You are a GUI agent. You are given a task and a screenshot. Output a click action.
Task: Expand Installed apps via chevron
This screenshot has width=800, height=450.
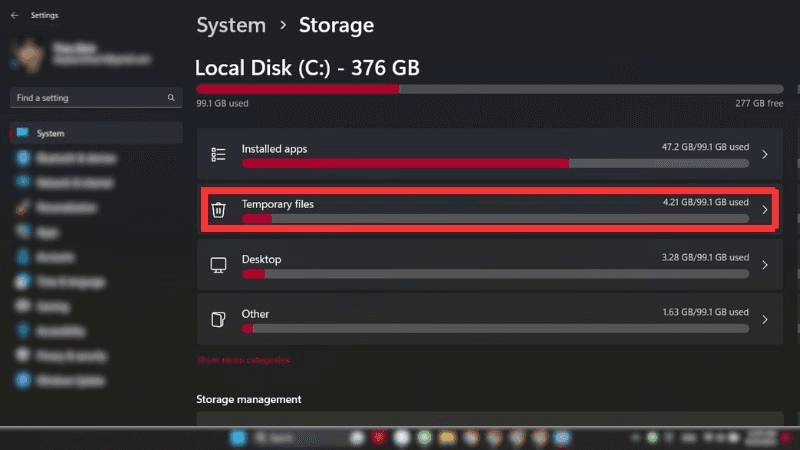point(764,154)
